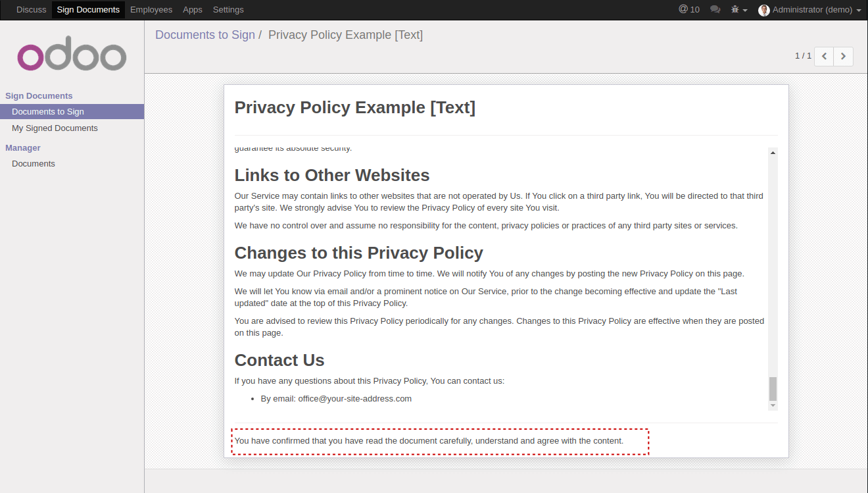The image size is (868, 493).
Task: Select My Signed Documents in sidebar
Action: point(55,128)
